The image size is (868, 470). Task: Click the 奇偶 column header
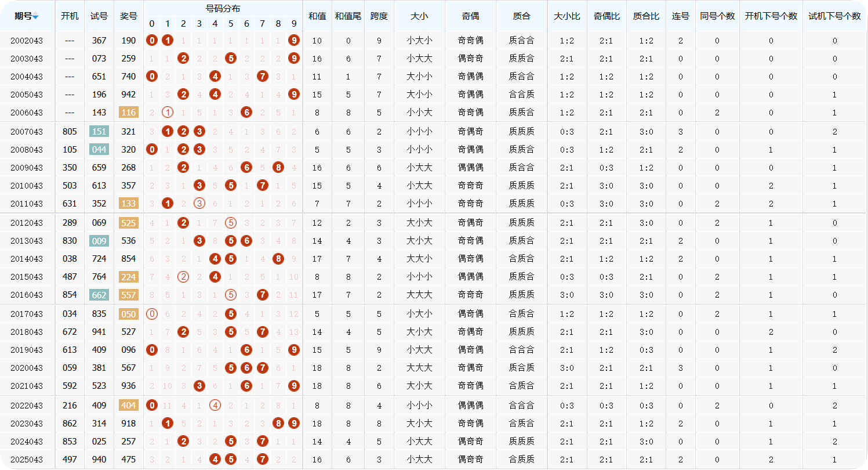click(x=470, y=16)
